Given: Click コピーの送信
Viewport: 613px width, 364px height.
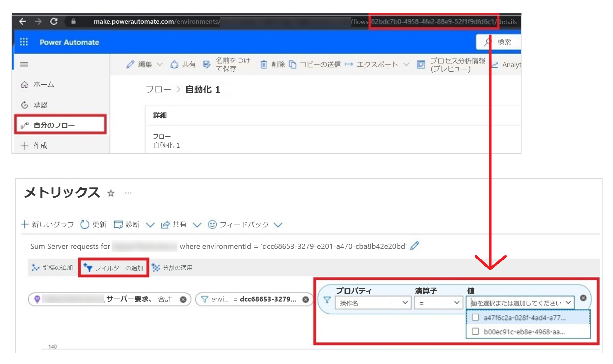Looking at the screenshot, I should tap(315, 64).
